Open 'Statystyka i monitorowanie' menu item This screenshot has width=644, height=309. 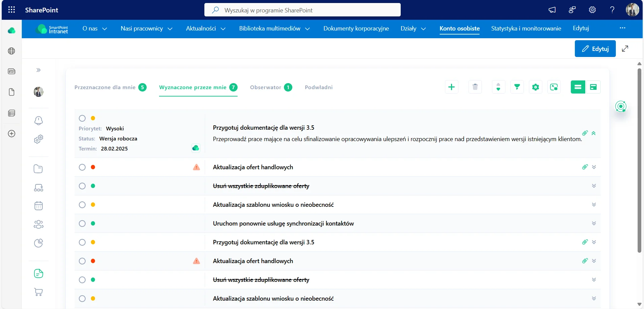coord(526,28)
